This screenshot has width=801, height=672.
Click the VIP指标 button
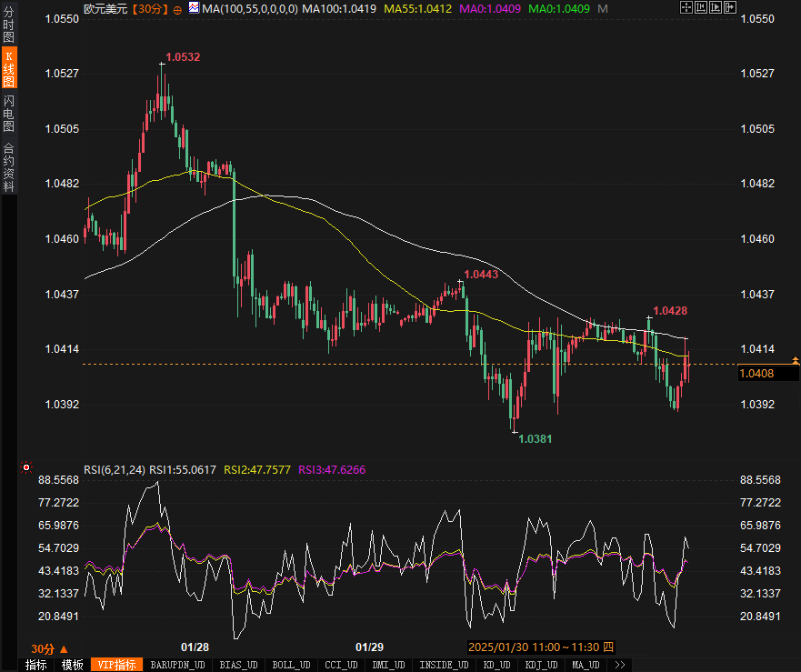(x=115, y=665)
